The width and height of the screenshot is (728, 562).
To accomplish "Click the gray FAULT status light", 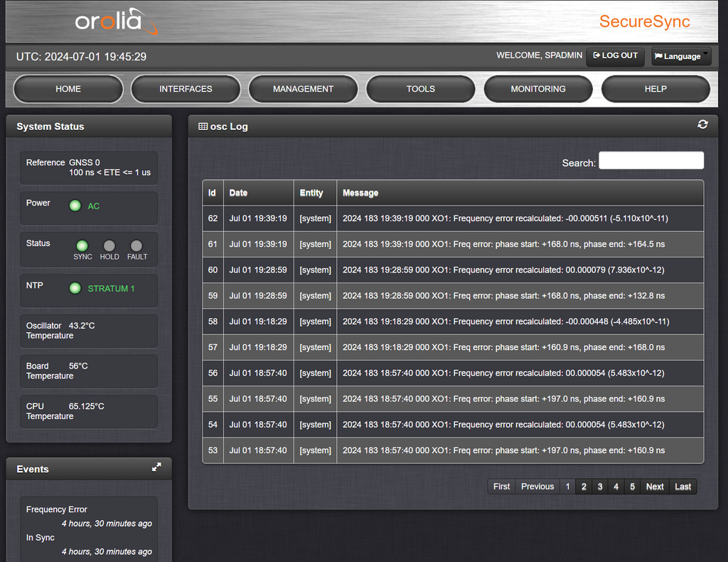I will [x=136, y=246].
